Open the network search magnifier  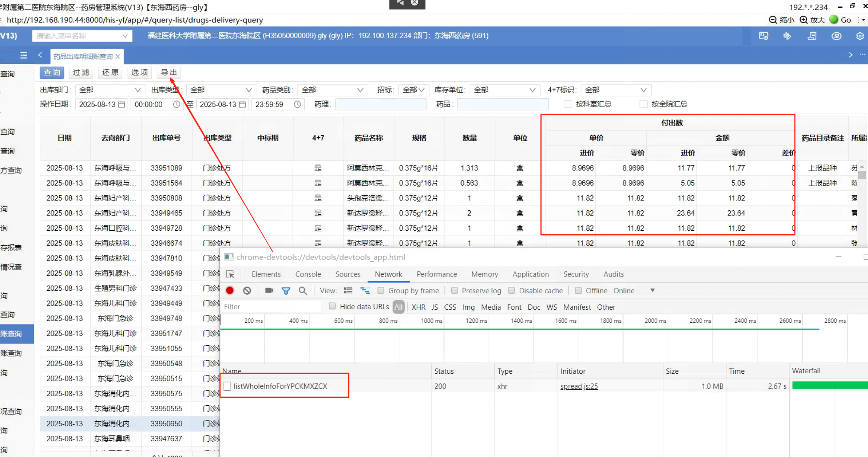point(302,290)
